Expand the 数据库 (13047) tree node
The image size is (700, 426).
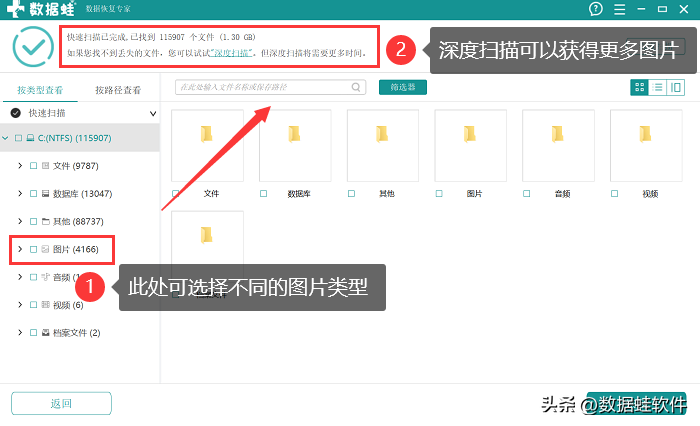tap(20, 193)
